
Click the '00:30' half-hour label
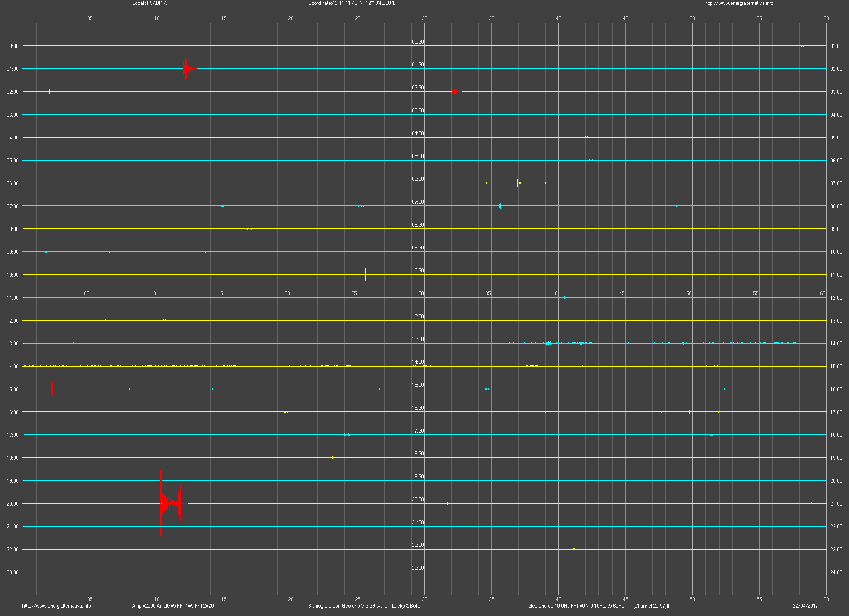coord(418,42)
